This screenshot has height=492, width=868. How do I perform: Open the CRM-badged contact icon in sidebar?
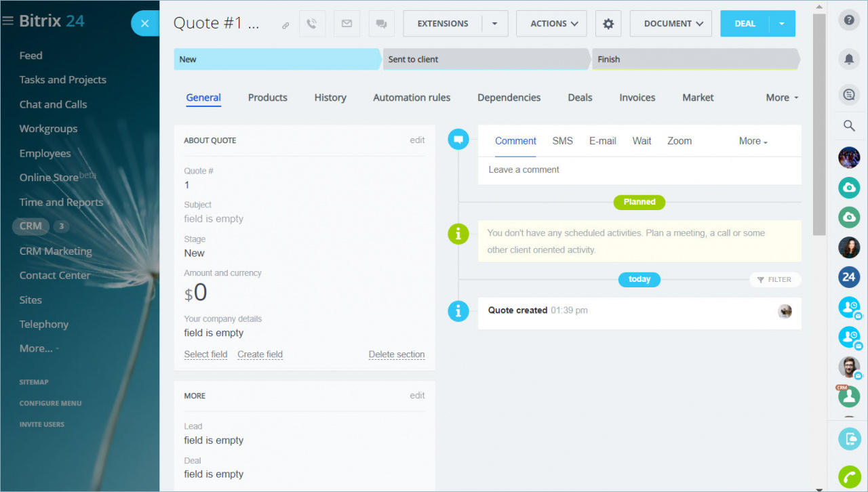tap(849, 396)
